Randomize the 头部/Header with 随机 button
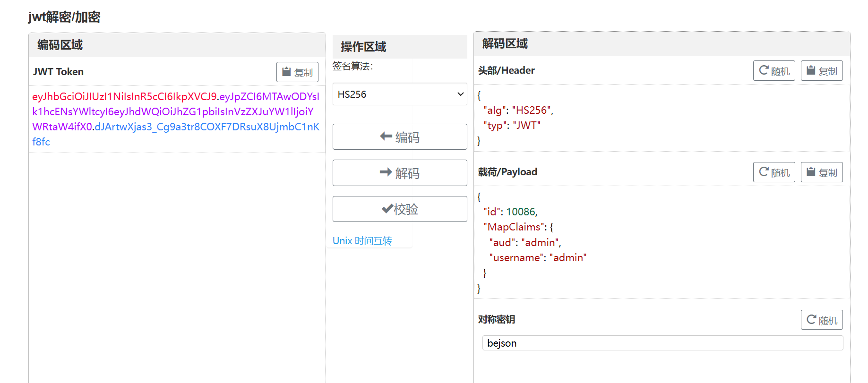Screen dimensions: 868x383 click(x=774, y=71)
